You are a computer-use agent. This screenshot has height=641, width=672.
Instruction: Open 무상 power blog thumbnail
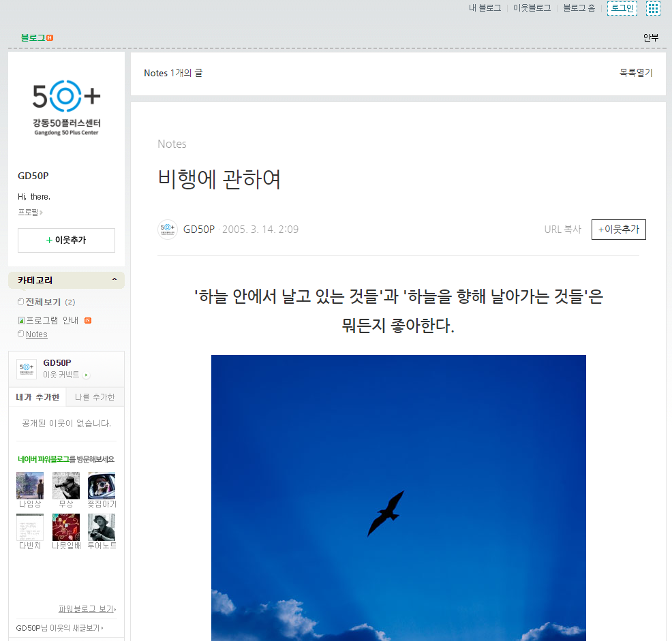tap(66, 486)
